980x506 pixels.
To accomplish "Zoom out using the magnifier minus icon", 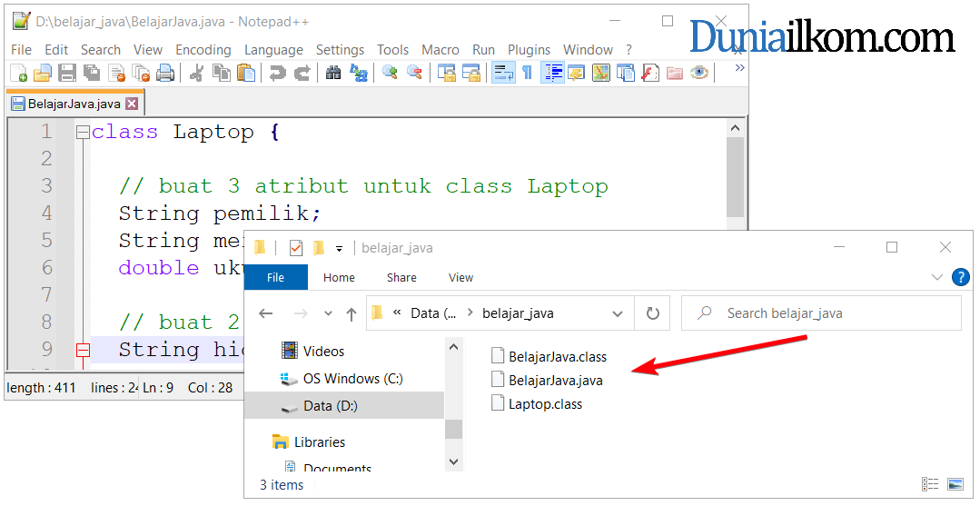I will (x=414, y=74).
